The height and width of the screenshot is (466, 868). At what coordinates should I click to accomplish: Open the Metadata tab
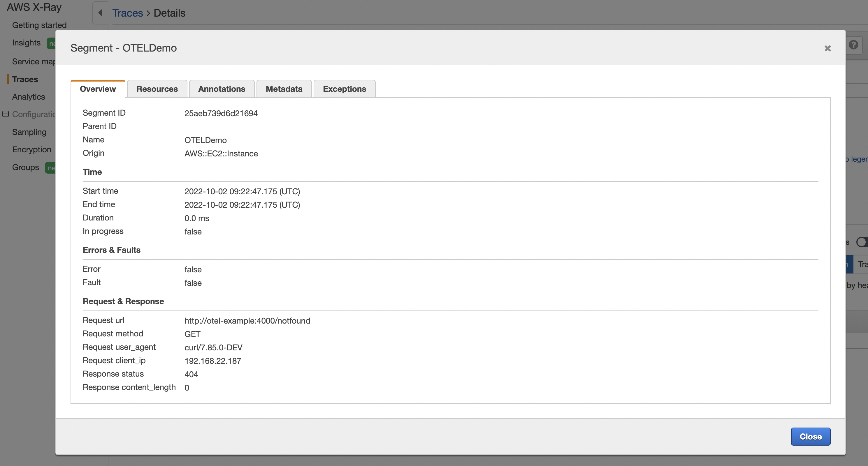(284, 89)
